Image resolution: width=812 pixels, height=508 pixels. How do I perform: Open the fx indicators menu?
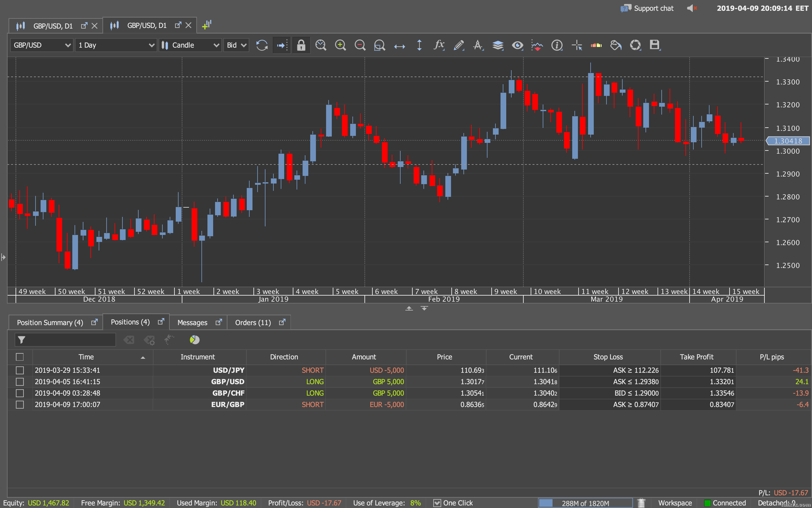[439, 45]
